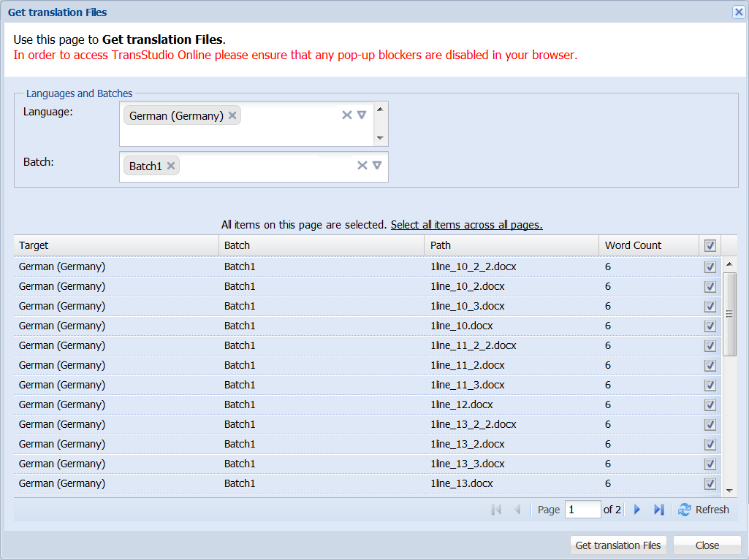Close the Get translation Files dialog via X

[x=739, y=12]
